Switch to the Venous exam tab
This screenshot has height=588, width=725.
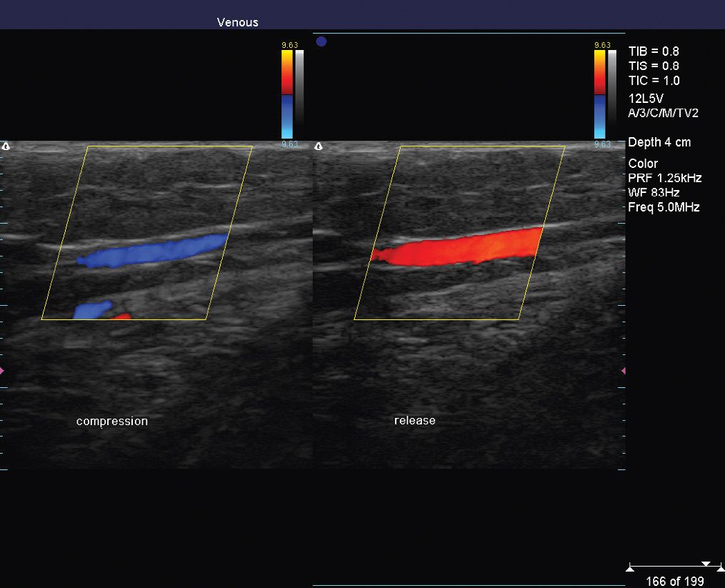click(x=237, y=22)
